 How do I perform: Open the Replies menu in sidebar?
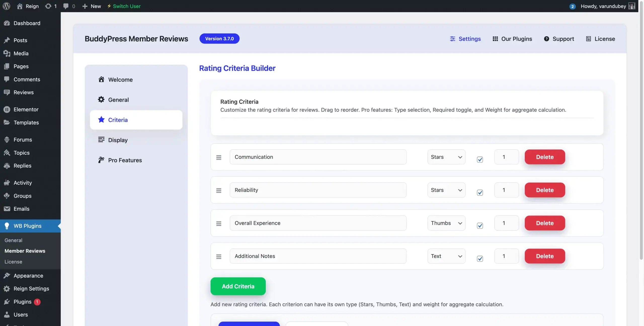[30, 166]
